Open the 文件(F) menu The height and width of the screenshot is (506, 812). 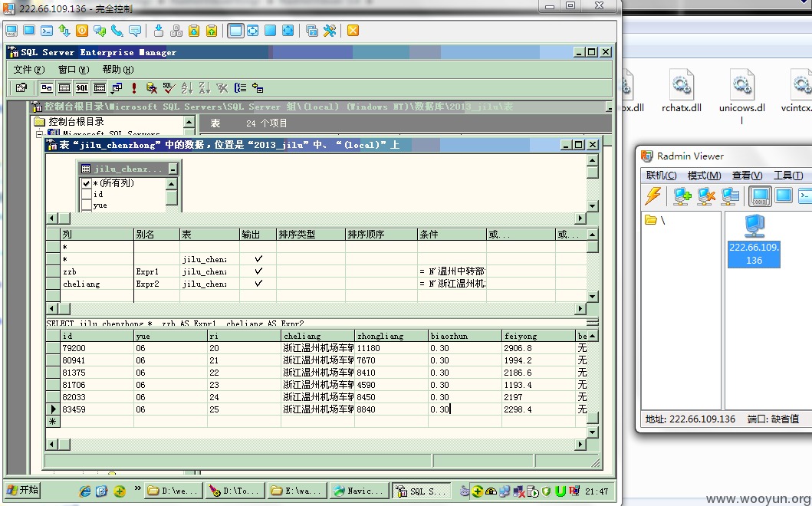click(x=29, y=70)
